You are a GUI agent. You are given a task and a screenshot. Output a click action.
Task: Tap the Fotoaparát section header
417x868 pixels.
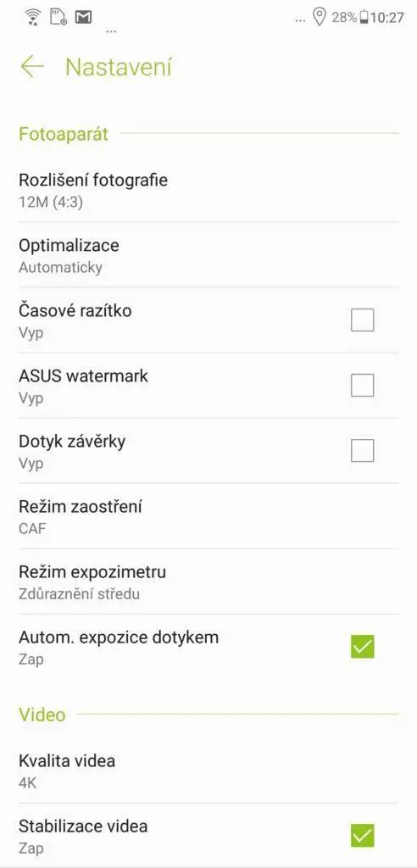63,134
